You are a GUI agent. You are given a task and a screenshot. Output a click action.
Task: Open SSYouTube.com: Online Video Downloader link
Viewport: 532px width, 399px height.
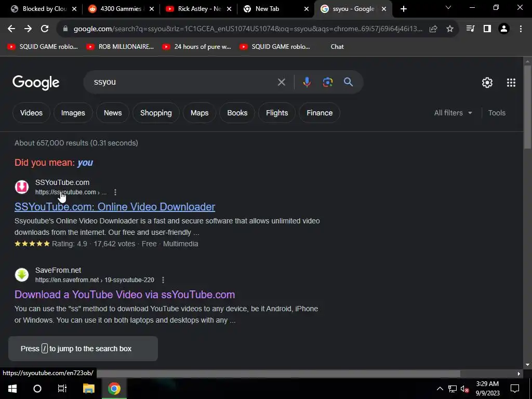tap(115, 207)
